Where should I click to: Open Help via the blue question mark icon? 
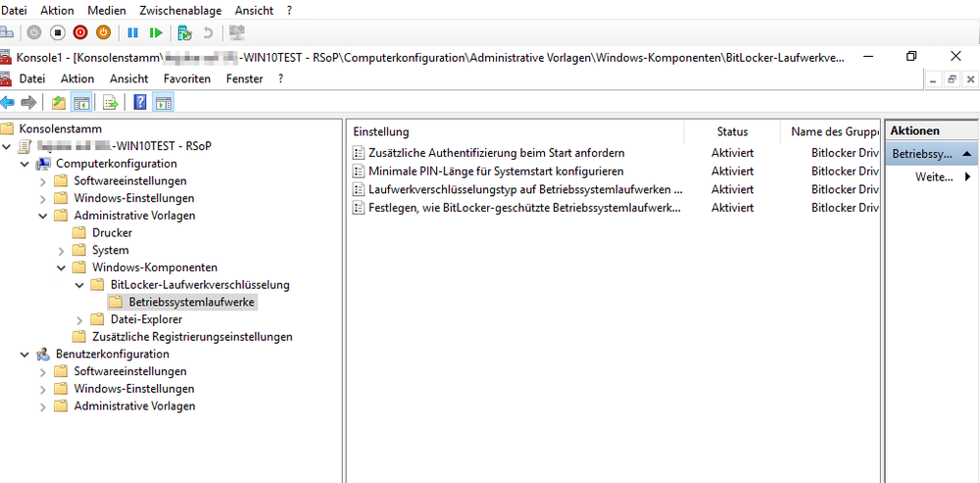click(x=140, y=102)
